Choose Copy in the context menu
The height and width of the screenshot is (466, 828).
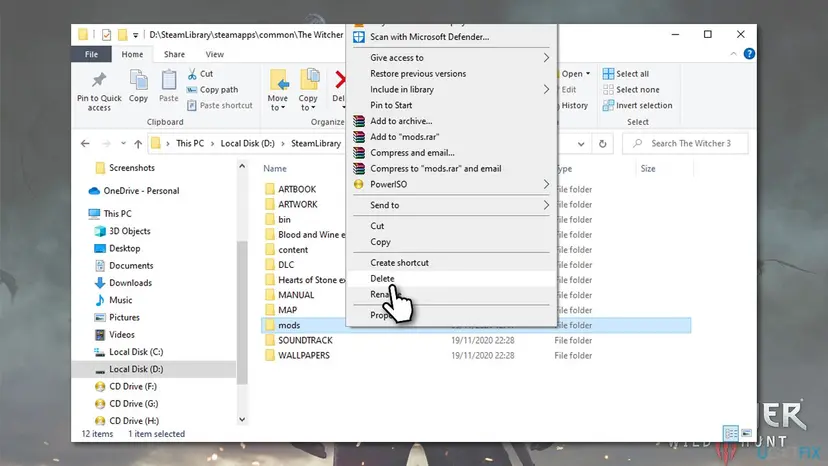point(451,242)
